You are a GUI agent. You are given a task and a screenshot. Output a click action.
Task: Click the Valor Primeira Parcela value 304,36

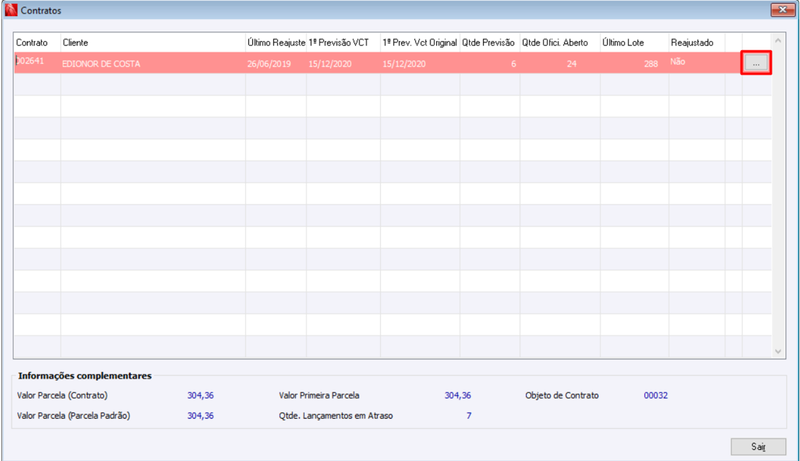tap(458, 395)
